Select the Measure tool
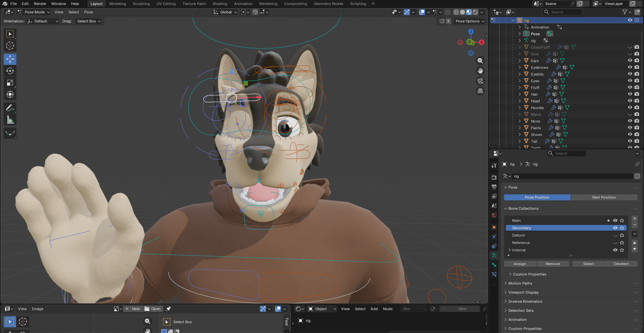The width and height of the screenshot is (644, 333). pos(10,120)
